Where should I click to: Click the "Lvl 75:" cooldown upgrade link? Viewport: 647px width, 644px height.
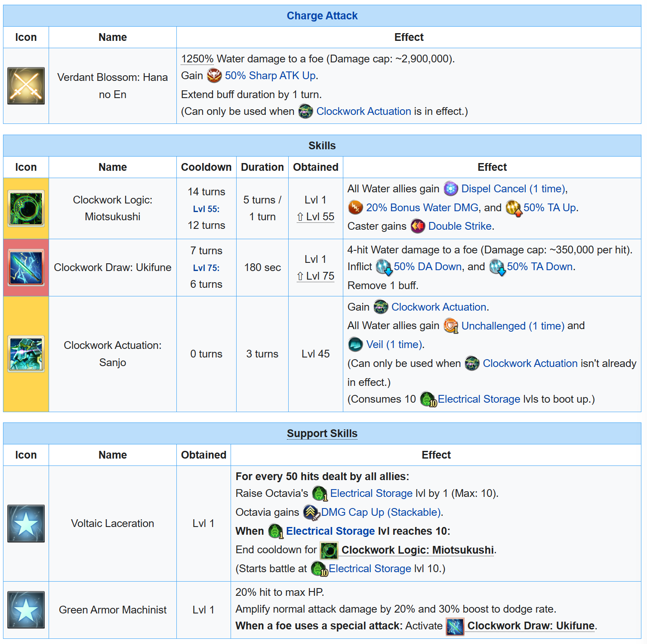[x=206, y=268]
